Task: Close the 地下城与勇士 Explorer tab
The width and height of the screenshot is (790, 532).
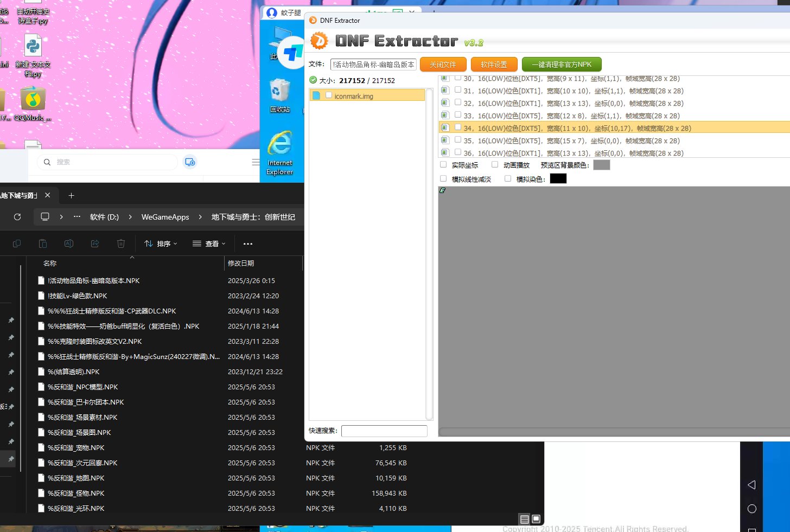Action: (x=48, y=195)
